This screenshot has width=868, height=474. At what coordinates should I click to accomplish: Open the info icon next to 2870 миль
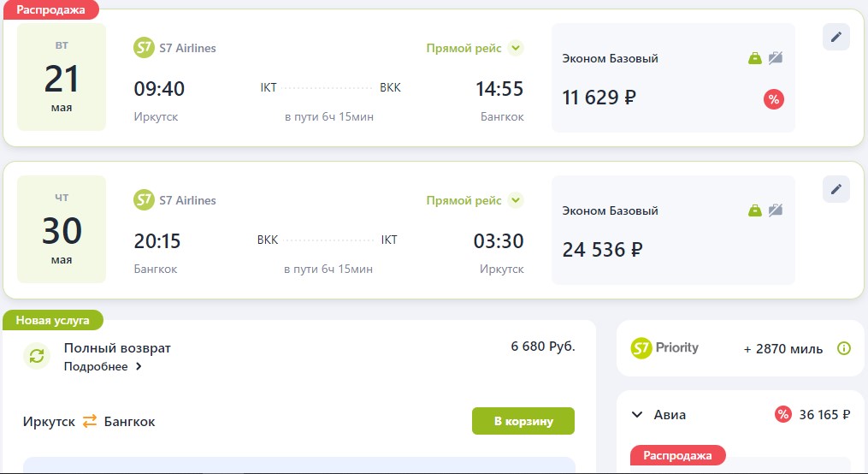tap(844, 348)
